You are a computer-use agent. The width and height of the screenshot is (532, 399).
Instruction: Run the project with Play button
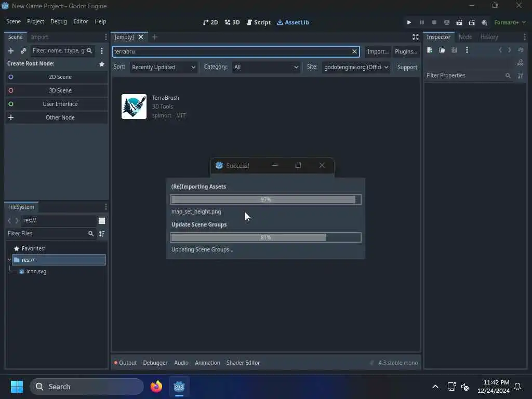click(409, 22)
